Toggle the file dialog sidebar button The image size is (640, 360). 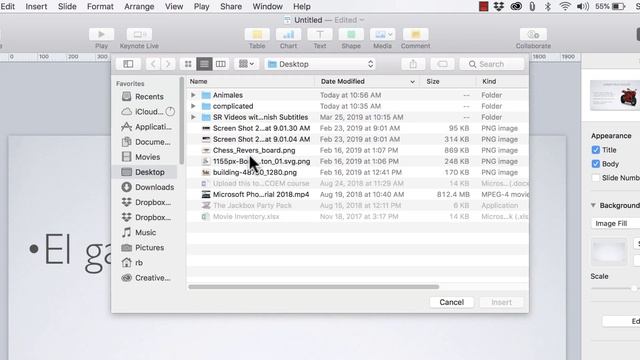pos(128,64)
